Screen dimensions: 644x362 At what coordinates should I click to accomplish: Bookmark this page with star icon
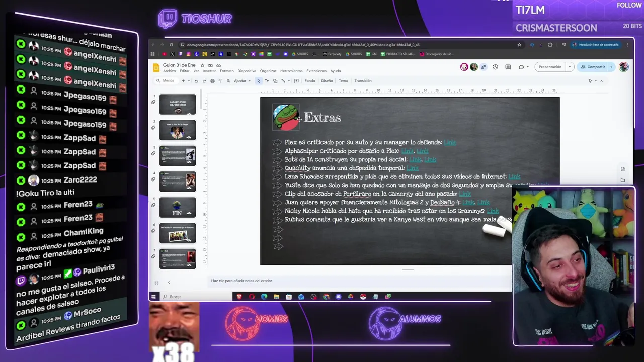pos(519,45)
